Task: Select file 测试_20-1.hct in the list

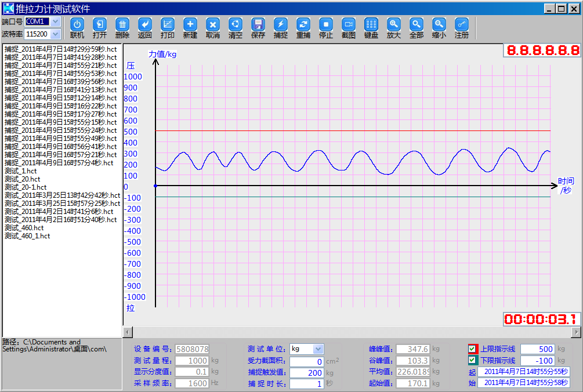Action: tap(26, 187)
